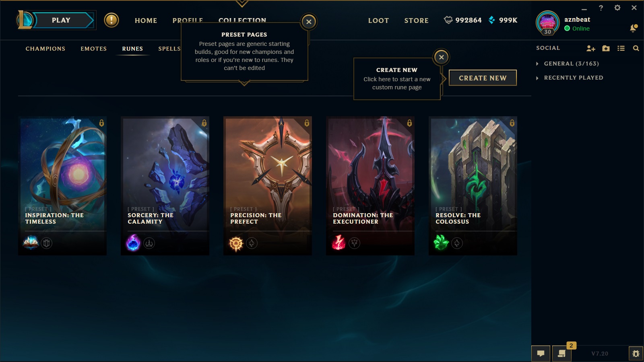Open the missions icon with badge 2
This screenshot has height=362, width=644.
[x=562, y=354]
